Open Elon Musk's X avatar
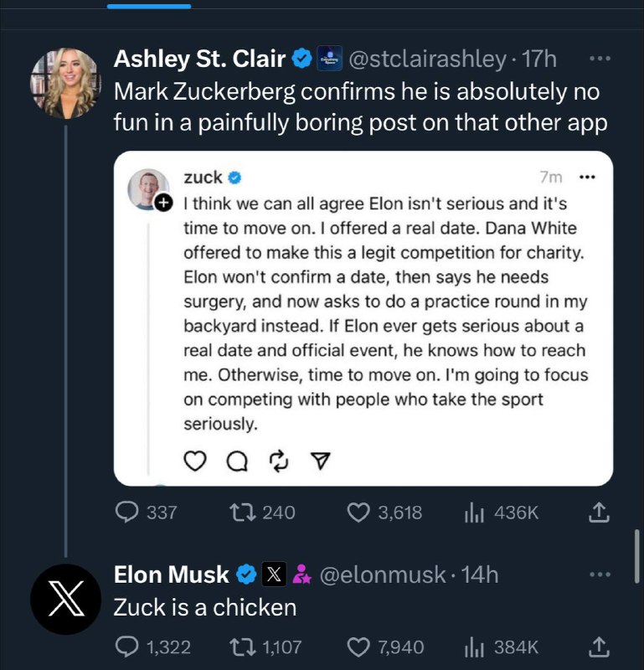 pyautogui.click(x=64, y=598)
